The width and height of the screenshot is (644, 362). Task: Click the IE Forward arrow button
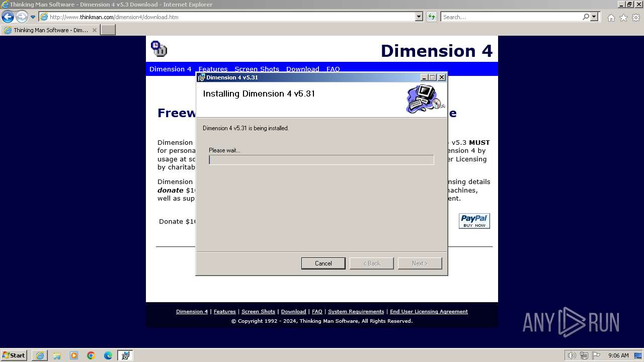pos(22,17)
